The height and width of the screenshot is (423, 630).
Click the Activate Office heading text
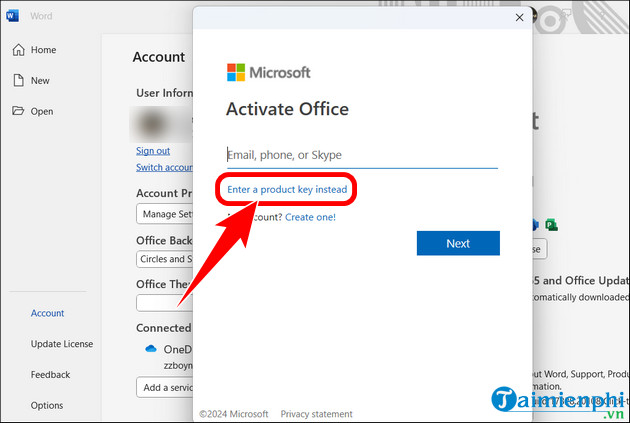pos(287,109)
